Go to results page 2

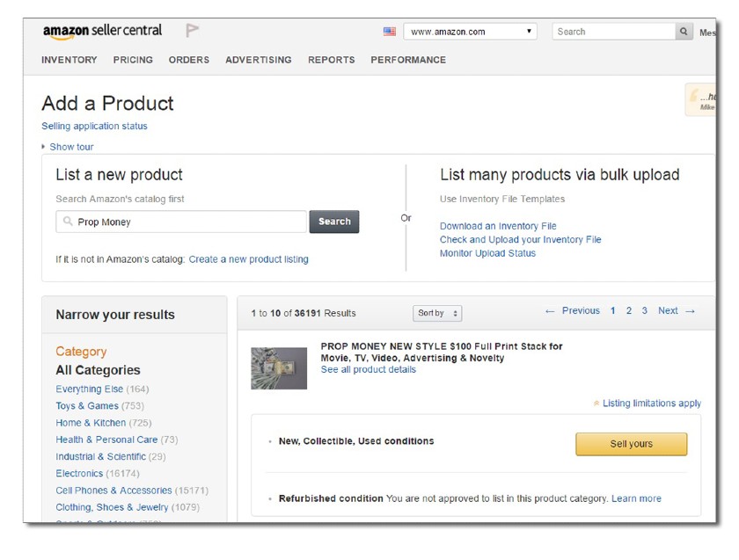(629, 310)
